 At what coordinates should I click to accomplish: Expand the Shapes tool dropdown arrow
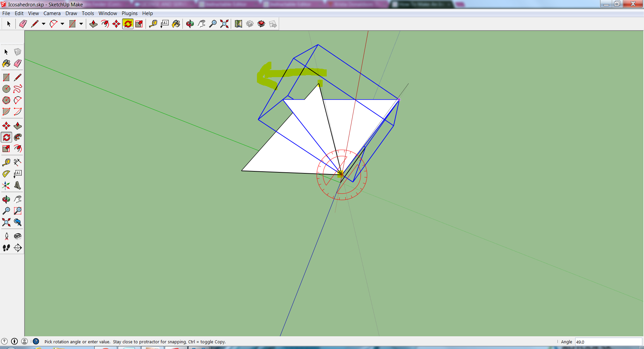click(x=81, y=24)
